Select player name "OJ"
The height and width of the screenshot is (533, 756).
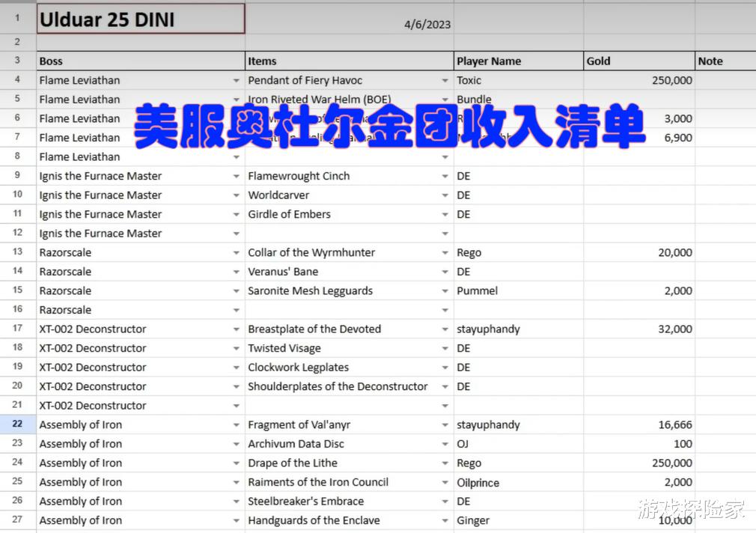519,444
